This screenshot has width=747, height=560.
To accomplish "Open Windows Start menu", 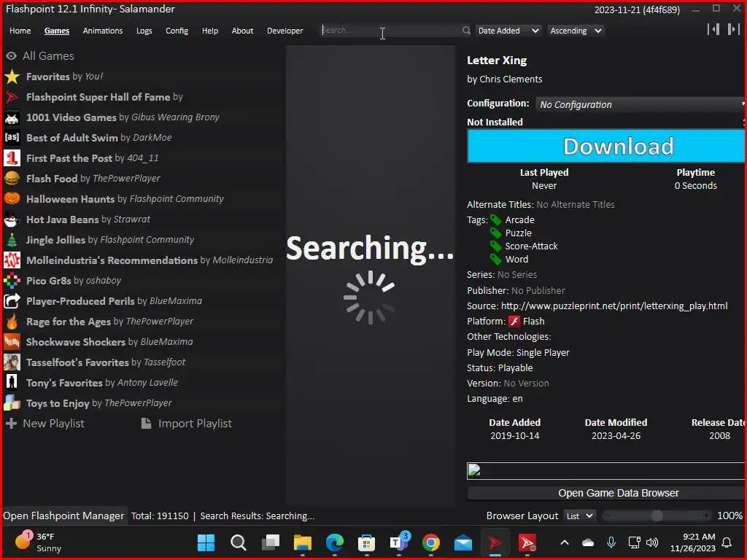I will click(206, 542).
